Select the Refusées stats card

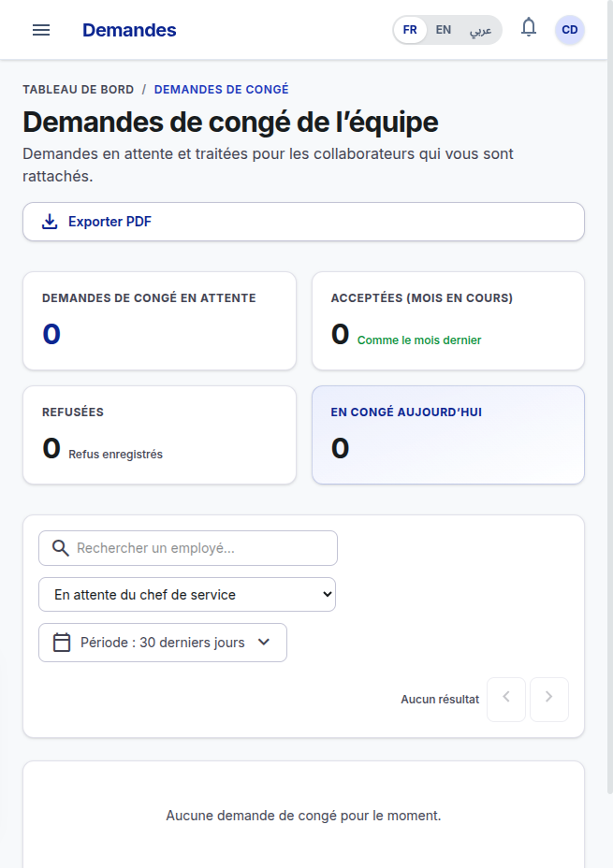pyautogui.click(x=159, y=435)
